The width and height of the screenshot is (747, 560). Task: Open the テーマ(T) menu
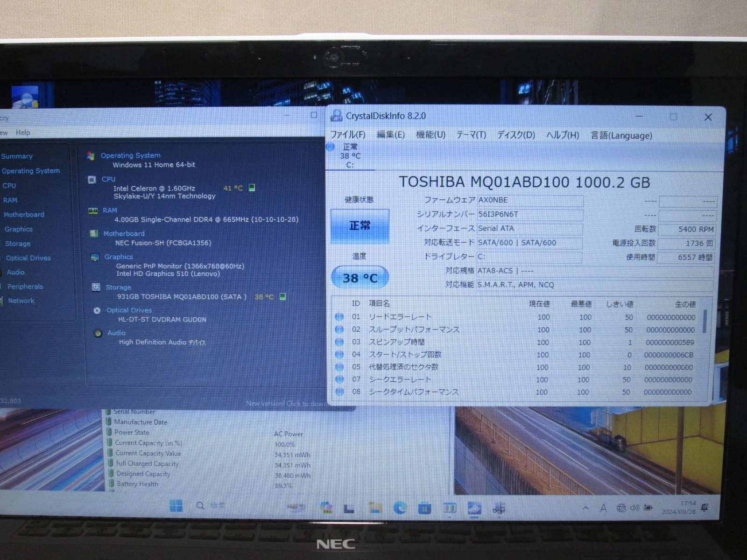471,135
